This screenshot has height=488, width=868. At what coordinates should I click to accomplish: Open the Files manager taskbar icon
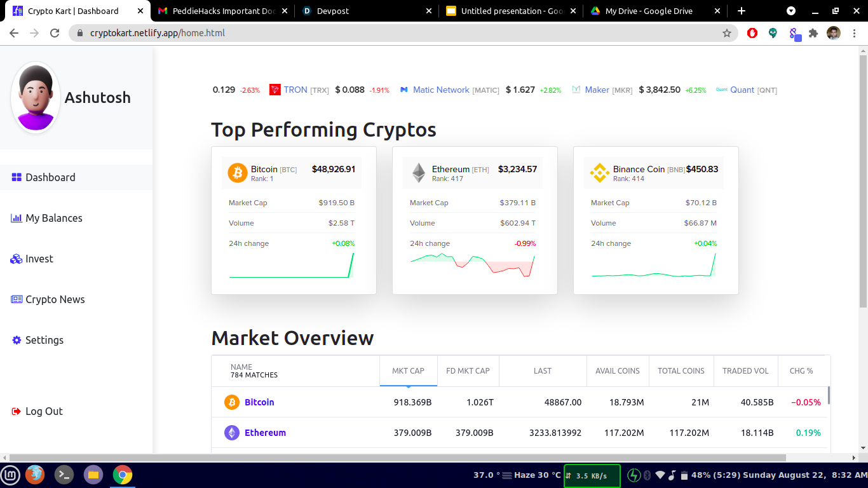click(x=93, y=475)
